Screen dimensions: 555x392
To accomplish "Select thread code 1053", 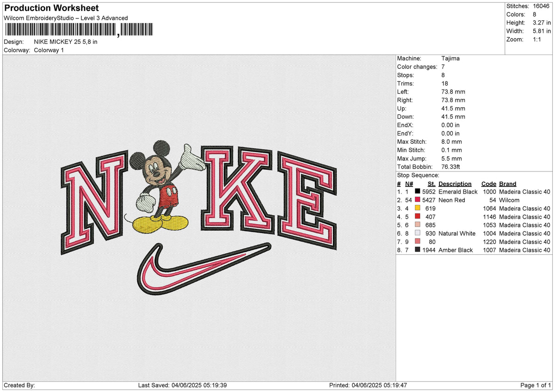I will 489,225.
